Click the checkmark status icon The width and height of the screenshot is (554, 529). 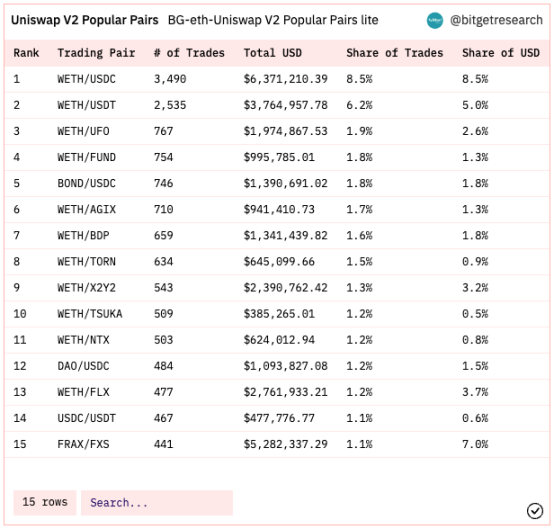point(535,511)
